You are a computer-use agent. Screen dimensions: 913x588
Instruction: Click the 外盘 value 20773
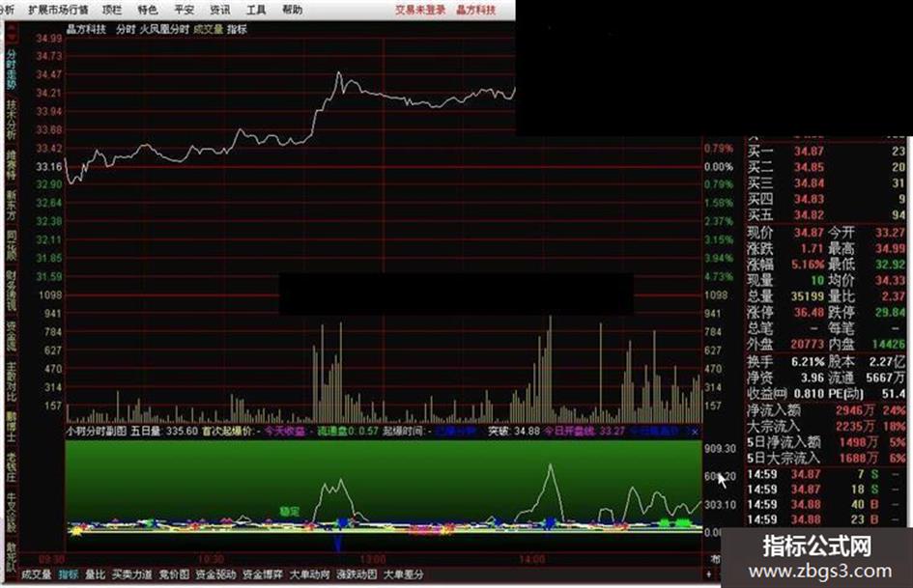pos(808,344)
